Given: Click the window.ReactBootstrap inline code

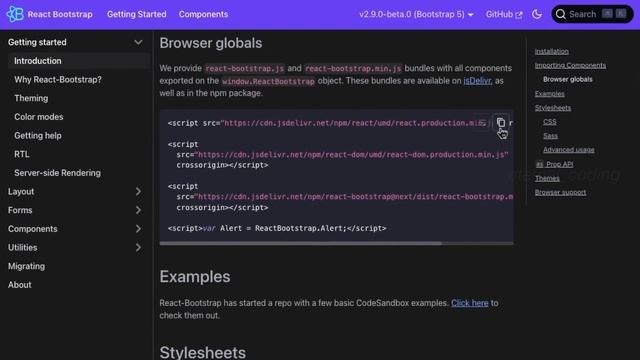Looking at the screenshot, I should 268,81.
